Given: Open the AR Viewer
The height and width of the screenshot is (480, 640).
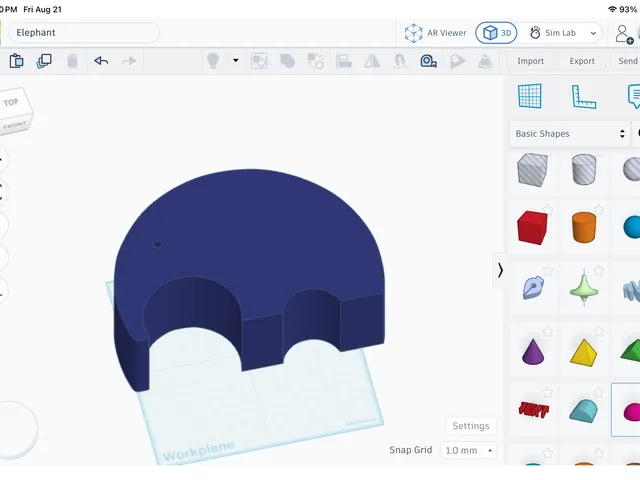Looking at the screenshot, I should [x=435, y=33].
